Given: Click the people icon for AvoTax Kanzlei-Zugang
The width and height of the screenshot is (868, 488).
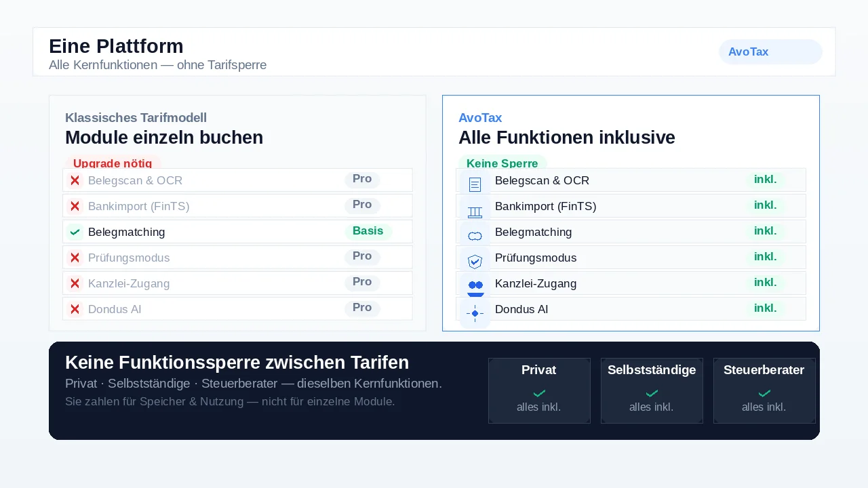Looking at the screenshot, I should coord(475,289).
